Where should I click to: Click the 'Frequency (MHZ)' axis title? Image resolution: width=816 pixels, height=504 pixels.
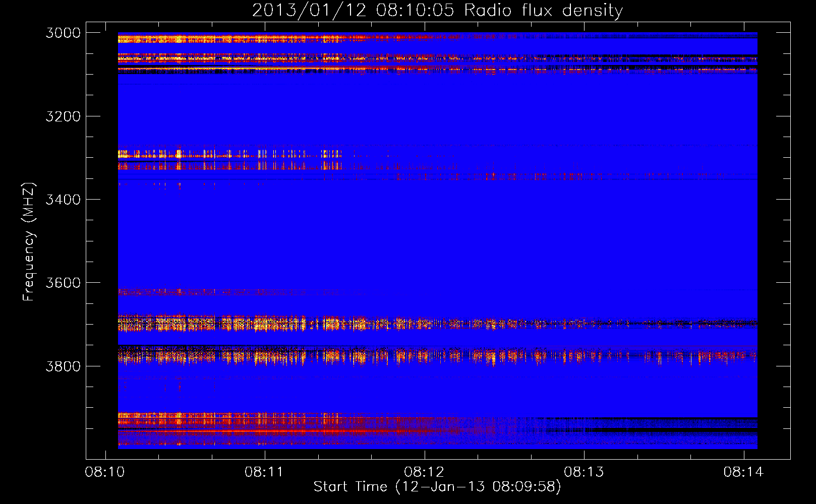(29, 241)
